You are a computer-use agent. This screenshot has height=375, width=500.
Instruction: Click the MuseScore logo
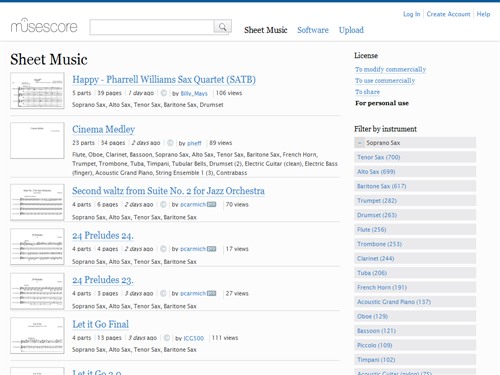(x=44, y=26)
